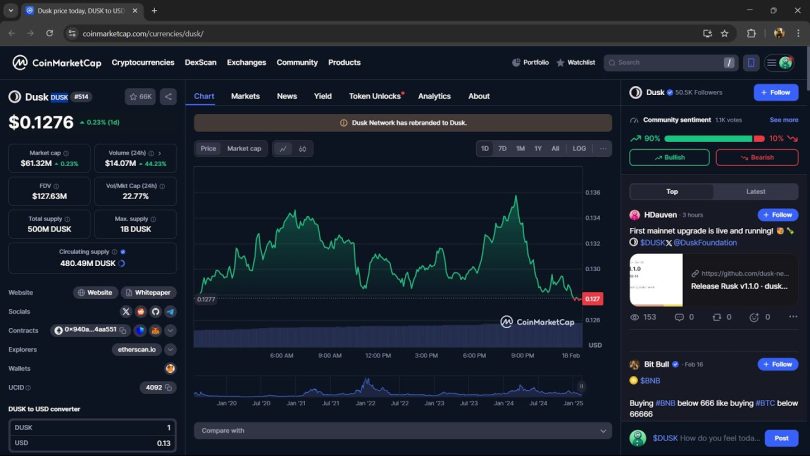This screenshot has height=456, width=810.
Task: Expand more contracts chevron
Action: tap(170, 331)
